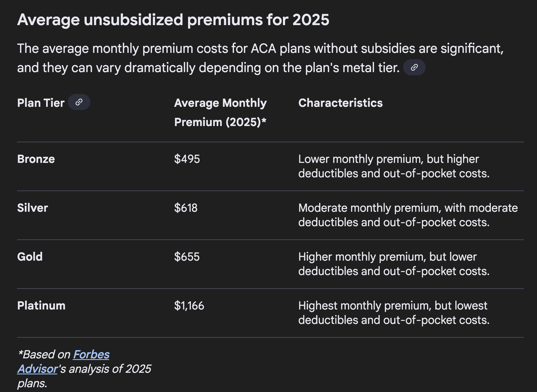This screenshot has height=392, width=537.
Task: Select the Plan Tier column header text
Action: [41, 103]
